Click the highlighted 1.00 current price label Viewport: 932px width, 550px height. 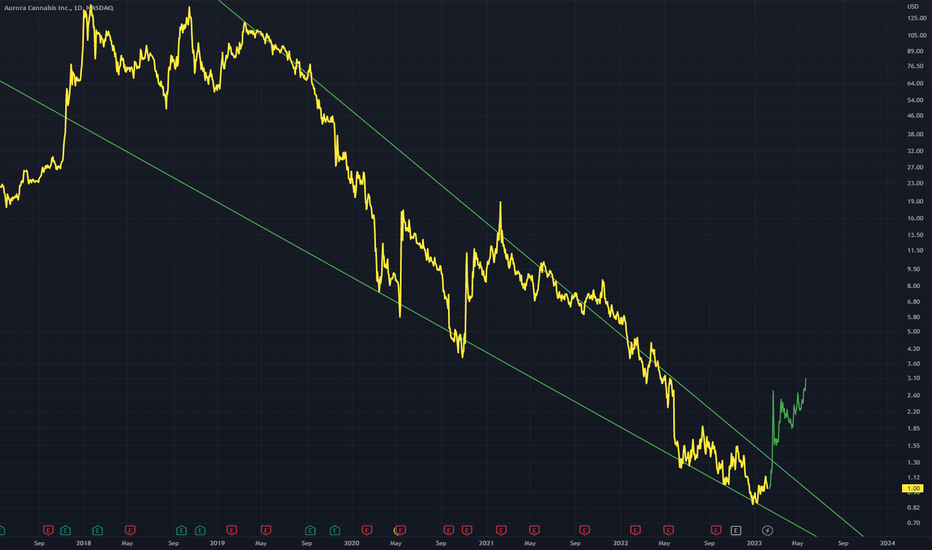pyautogui.click(x=912, y=488)
